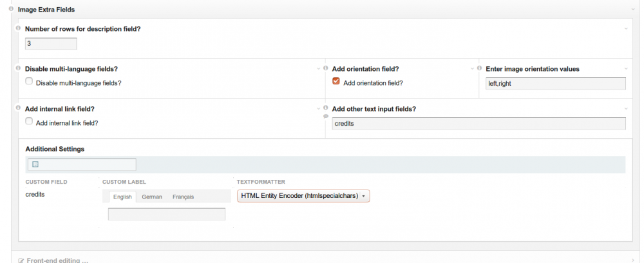Collapse Image Extra Fields section chevron
Screen dimensions: 644x263
point(634,9)
